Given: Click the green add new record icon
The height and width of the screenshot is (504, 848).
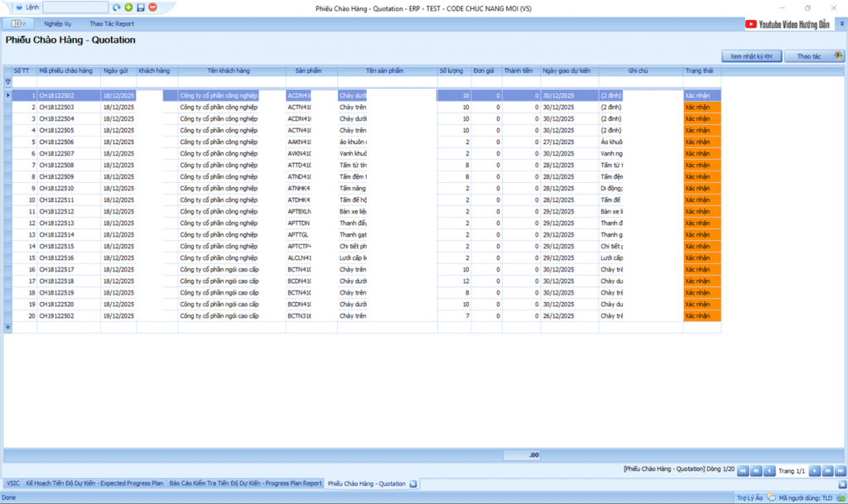Looking at the screenshot, I should coord(128,7).
